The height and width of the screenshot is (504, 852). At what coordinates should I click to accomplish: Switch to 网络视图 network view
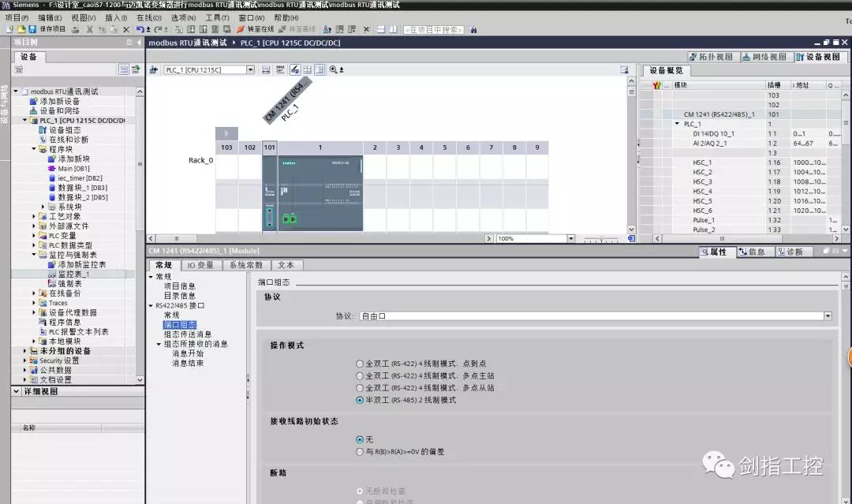pos(764,57)
